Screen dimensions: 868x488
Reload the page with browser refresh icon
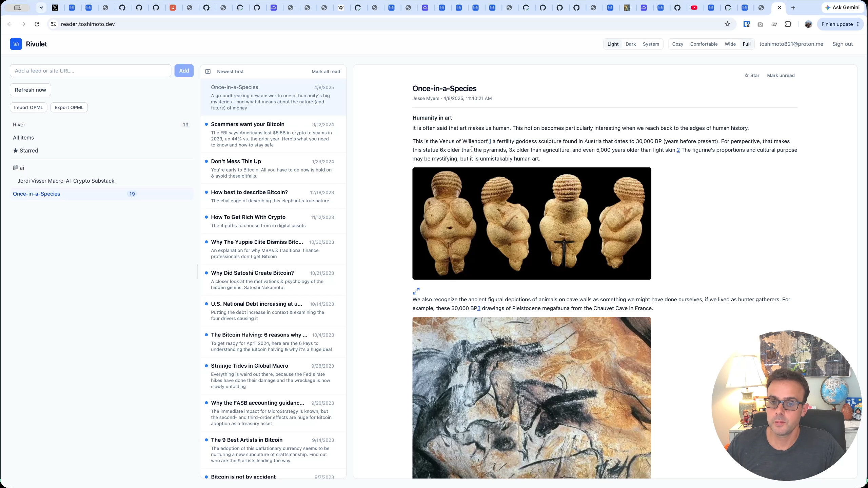tap(37, 24)
